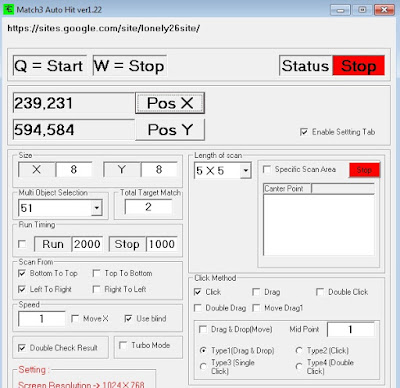Screen dimensions: 400x388
Task: Click the Screen Resolution 1024x768 text
Action: [x=81, y=384]
